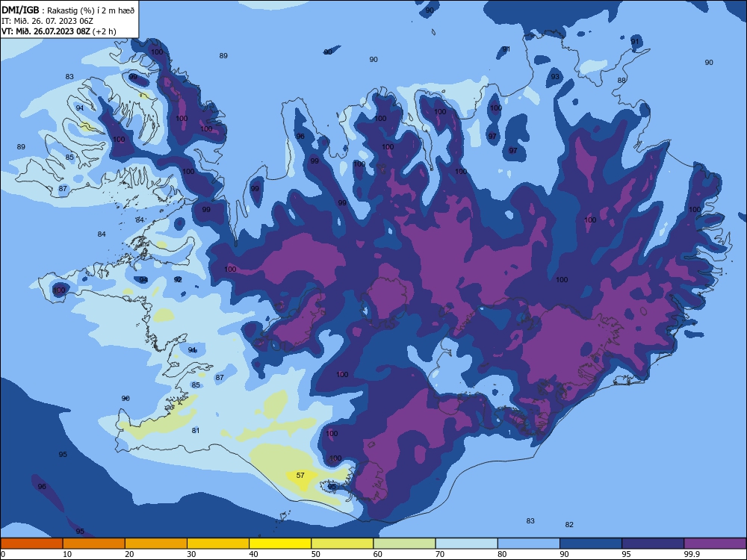
Task: Click the legend scale label 70
Action: (x=440, y=554)
